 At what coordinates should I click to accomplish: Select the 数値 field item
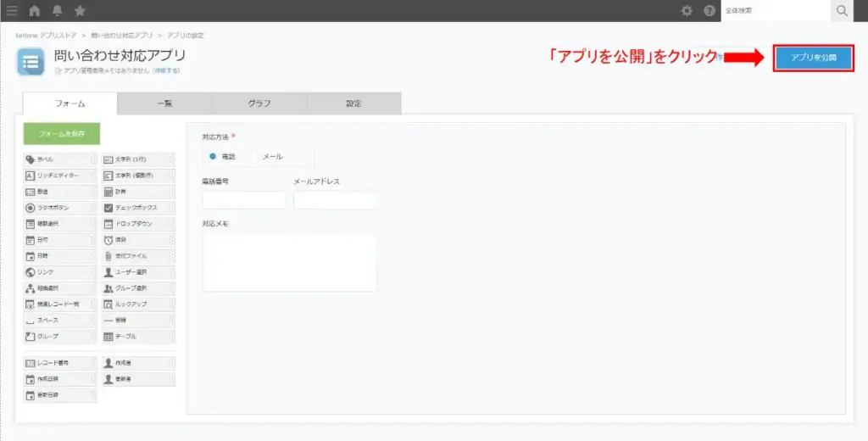[x=60, y=192]
